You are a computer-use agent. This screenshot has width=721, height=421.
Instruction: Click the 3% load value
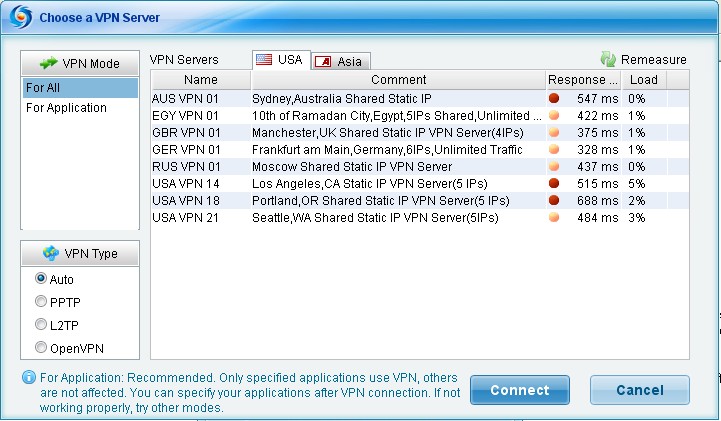tap(636, 217)
